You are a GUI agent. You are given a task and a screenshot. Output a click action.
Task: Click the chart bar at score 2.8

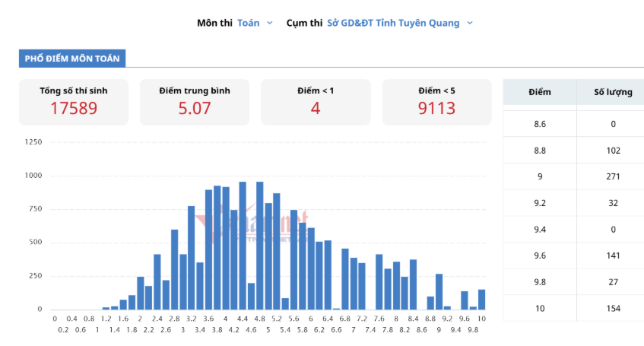pos(175,269)
